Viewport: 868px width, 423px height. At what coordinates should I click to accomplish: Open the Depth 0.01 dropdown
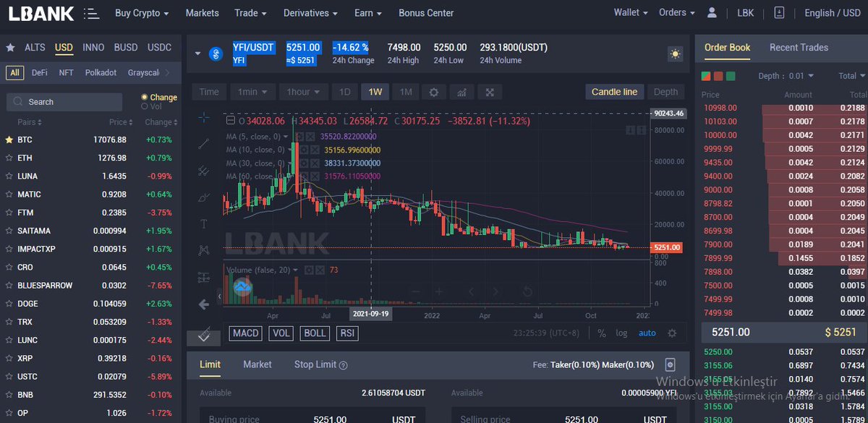786,76
